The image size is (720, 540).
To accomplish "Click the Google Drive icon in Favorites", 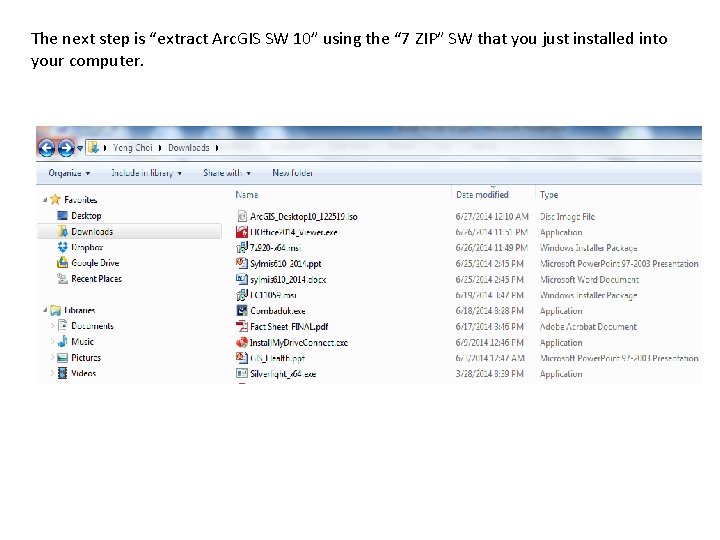I will [62, 263].
